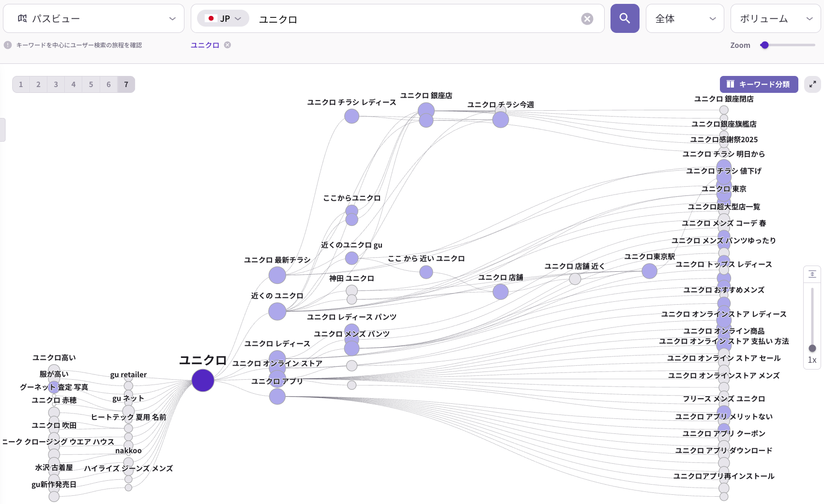Click the purple search magnifier button
Screen dimensions: 824x504
click(625, 18)
